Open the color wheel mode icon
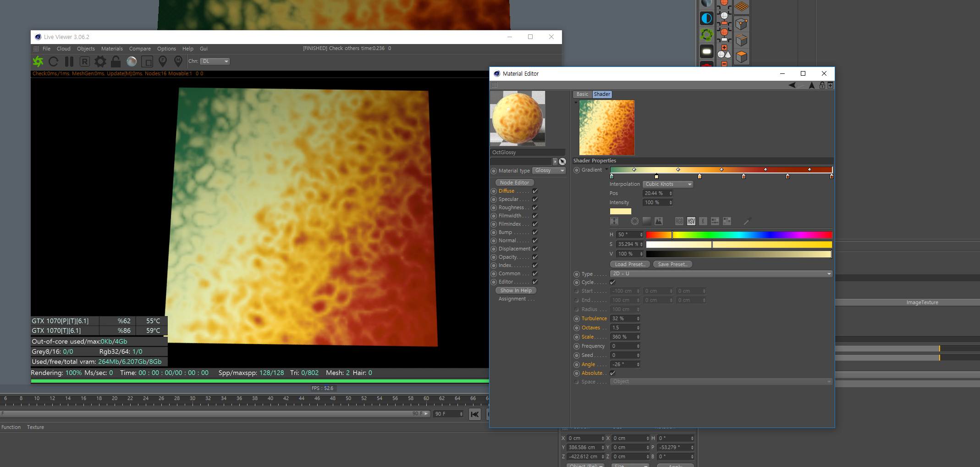The height and width of the screenshot is (467, 980). pyautogui.click(x=634, y=221)
